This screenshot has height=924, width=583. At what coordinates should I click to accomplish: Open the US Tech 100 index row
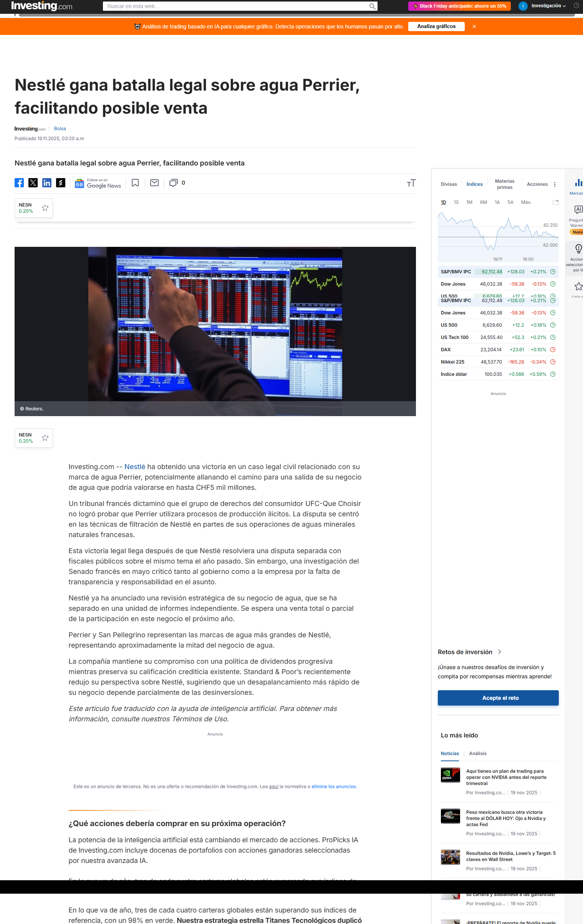click(x=498, y=337)
